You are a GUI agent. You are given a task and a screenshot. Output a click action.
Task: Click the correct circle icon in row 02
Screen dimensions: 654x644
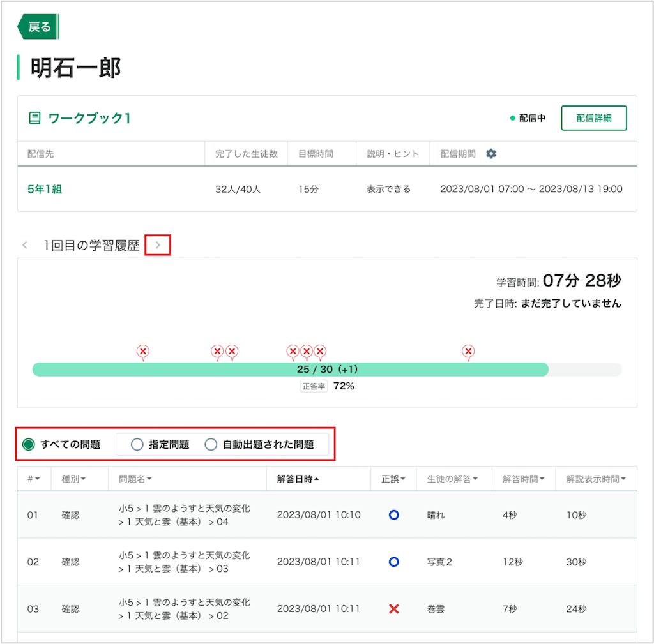[x=393, y=562]
